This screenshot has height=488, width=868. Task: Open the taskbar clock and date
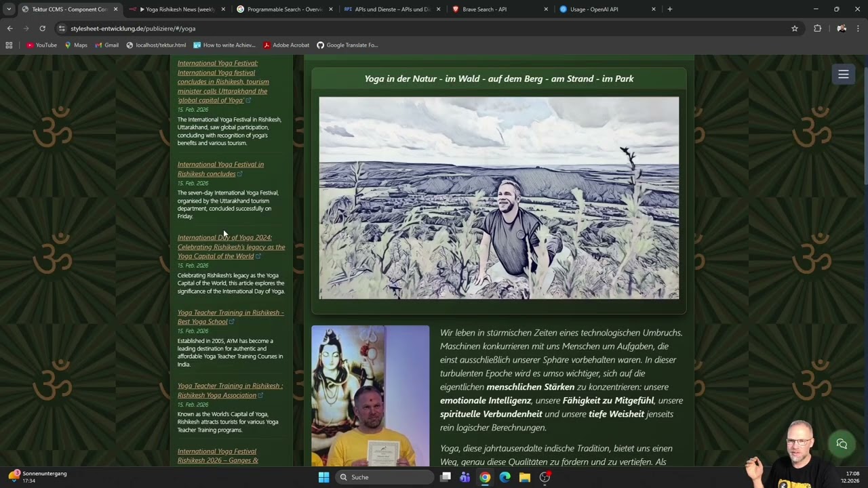click(851, 477)
